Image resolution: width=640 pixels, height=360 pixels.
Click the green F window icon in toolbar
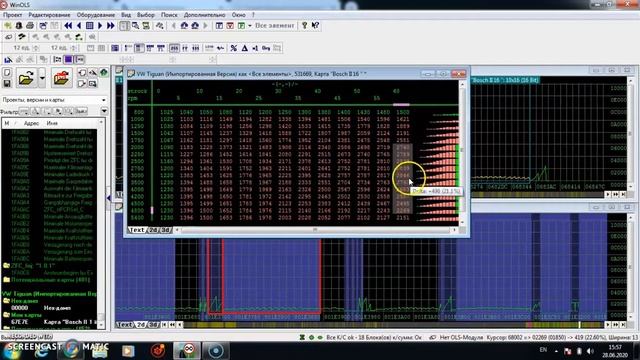click(x=241, y=26)
